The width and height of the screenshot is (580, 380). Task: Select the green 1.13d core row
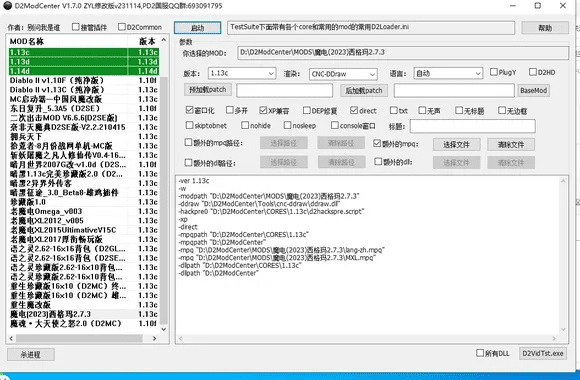point(84,61)
